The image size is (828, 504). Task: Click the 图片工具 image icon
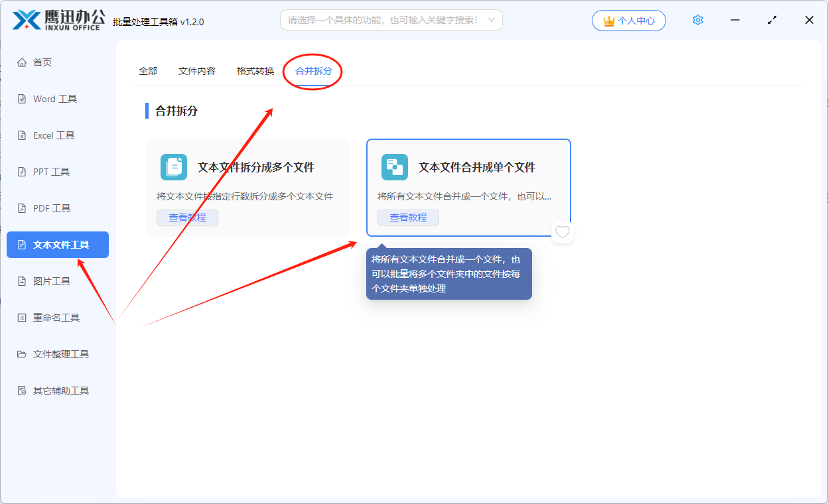[22, 281]
